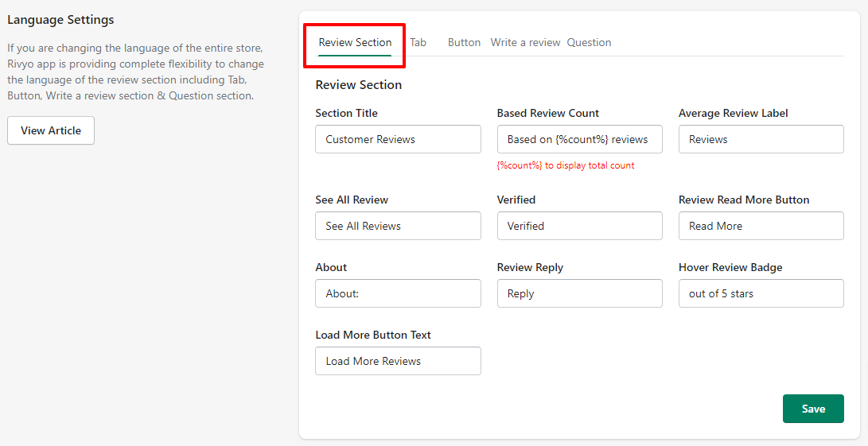Click the red {%count%} hint text
This screenshot has width=868, height=446.
pyautogui.click(x=566, y=165)
